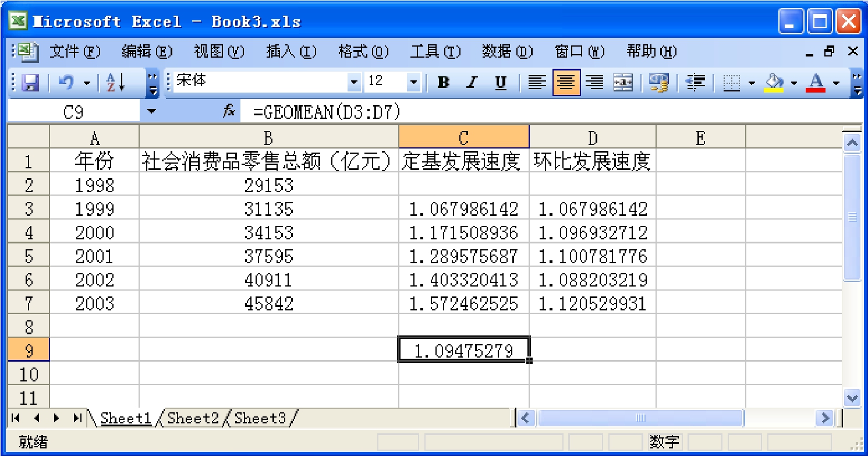
Task: Click the Borders icon
Action: [x=731, y=83]
